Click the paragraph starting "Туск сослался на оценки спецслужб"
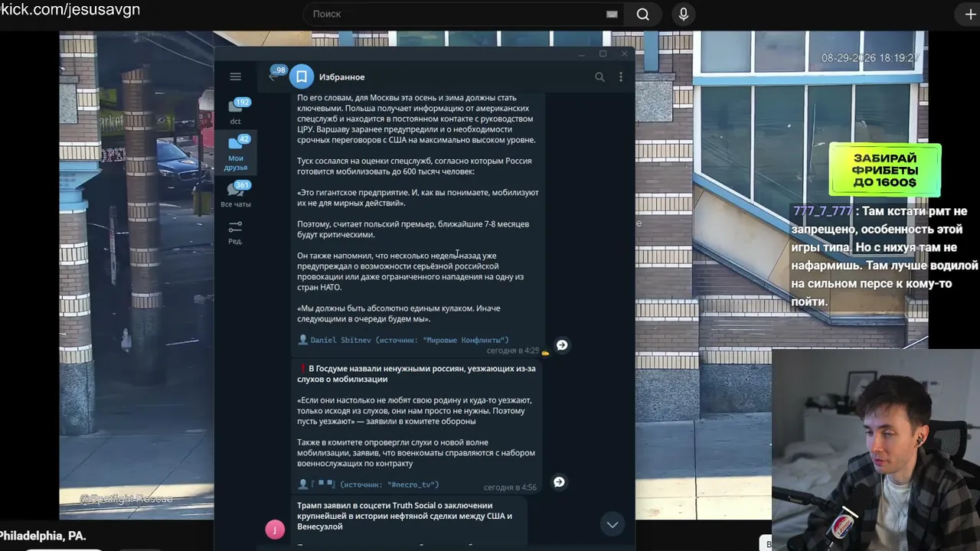Viewport: 980px width, 551px height. (414, 166)
